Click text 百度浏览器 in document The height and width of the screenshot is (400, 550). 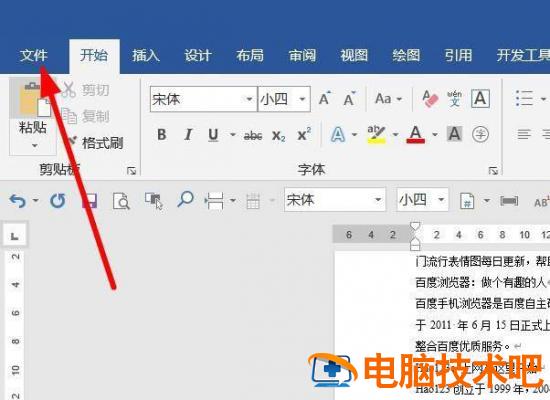pyautogui.click(x=443, y=282)
